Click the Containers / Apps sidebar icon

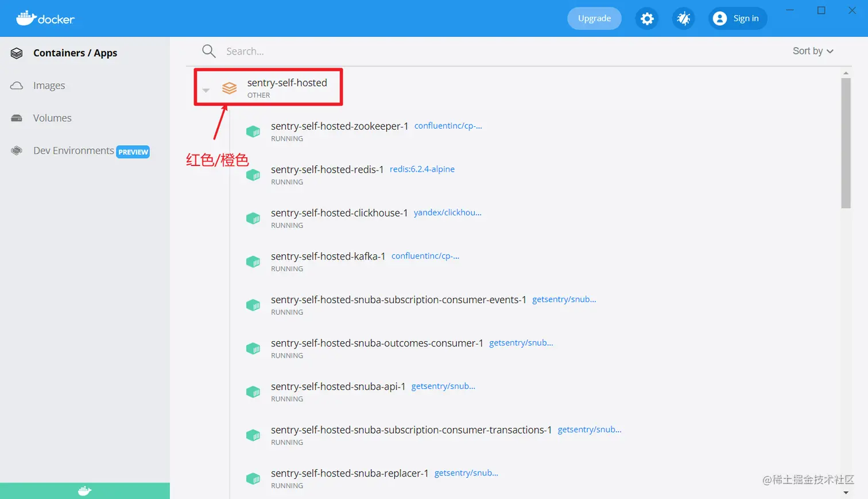(x=17, y=53)
